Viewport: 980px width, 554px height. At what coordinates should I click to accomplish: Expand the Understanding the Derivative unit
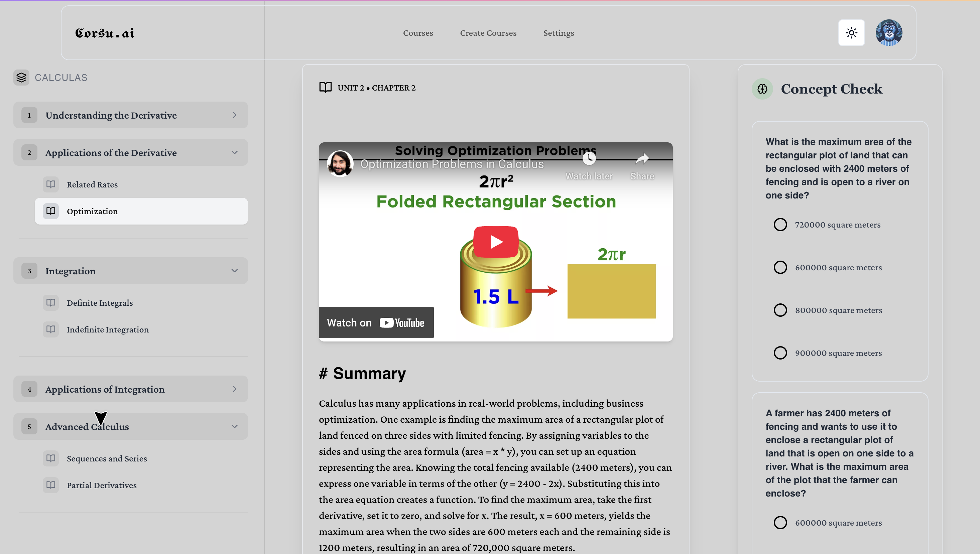tap(131, 115)
